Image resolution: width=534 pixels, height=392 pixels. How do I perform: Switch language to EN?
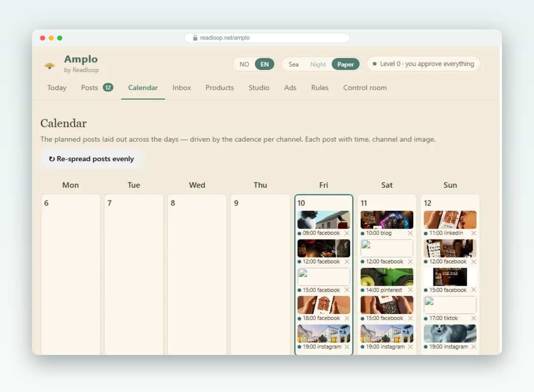click(x=265, y=64)
